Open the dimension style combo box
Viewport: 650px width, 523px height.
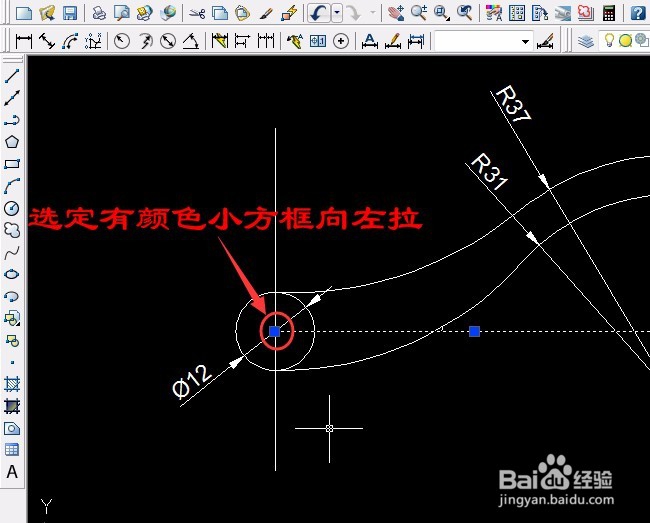coord(483,41)
